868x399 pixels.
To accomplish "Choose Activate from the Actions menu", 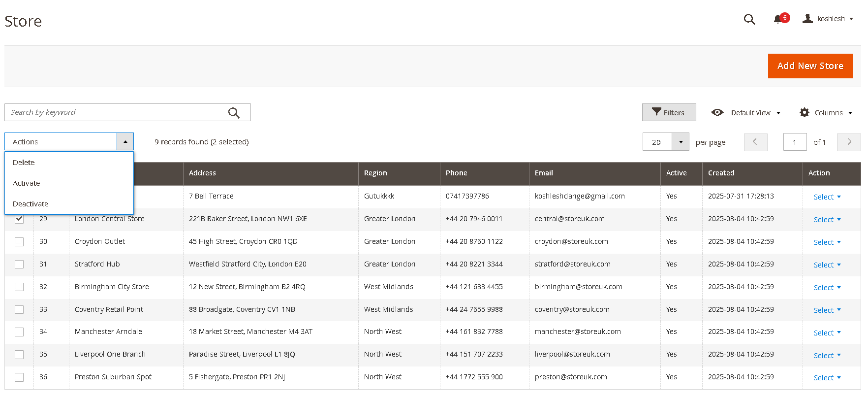I will pyautogui.click(x=27, y=183).
